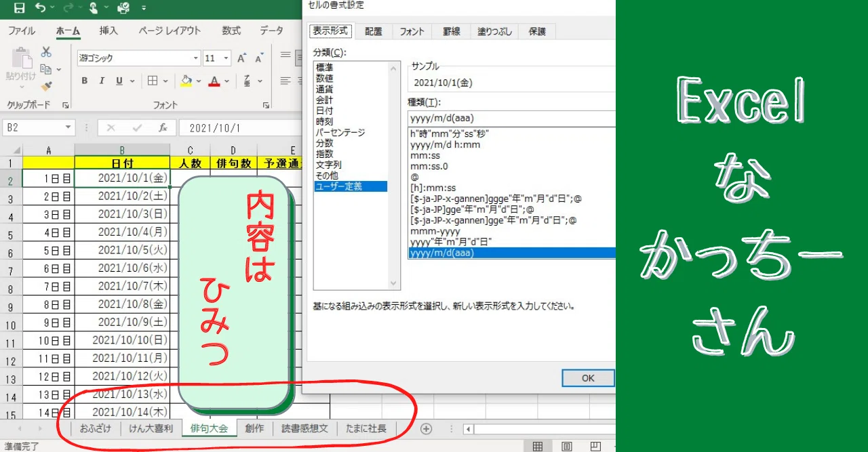The image size is (868, 452).
Task: Switch to the けん大喜利 sheet tab
Action: [x=151, y=428]
